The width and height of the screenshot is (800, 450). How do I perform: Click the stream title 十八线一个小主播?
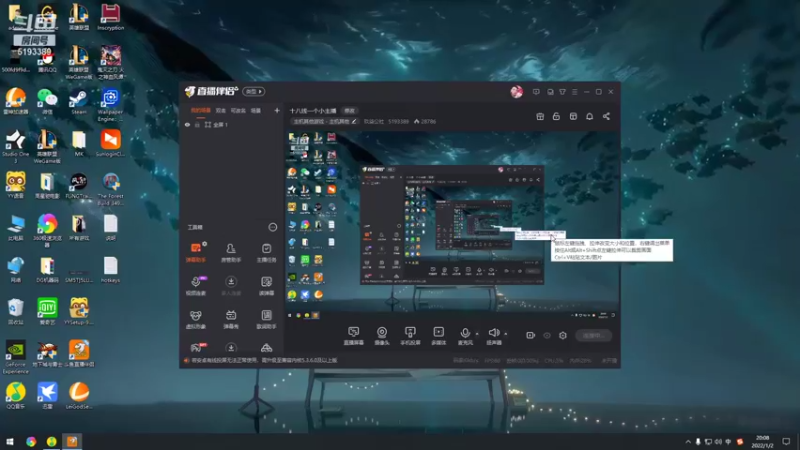coord(313,111)
